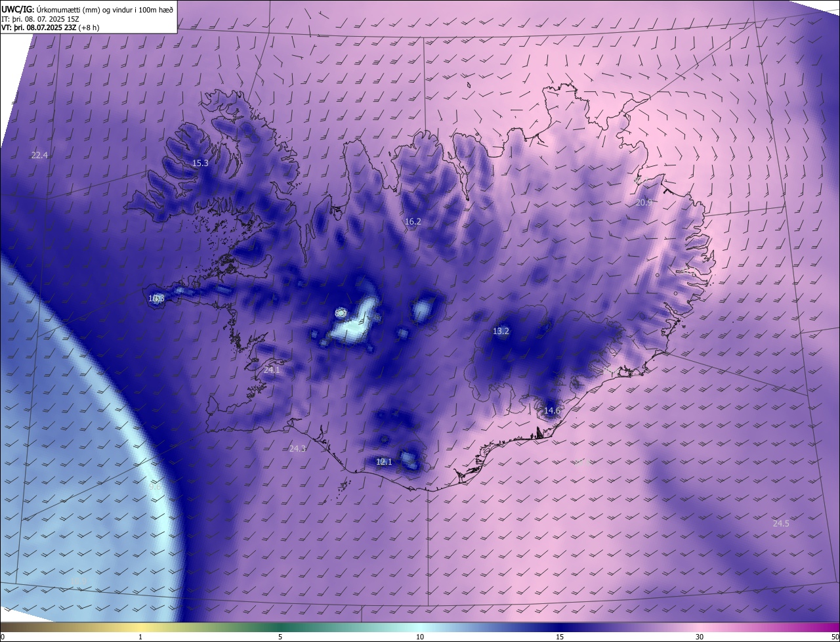Click the 'IT: þri. 08. 07. 2025 15Z' line
The width and height of the screenshot is (840, 642).
[x=39, y=19]
